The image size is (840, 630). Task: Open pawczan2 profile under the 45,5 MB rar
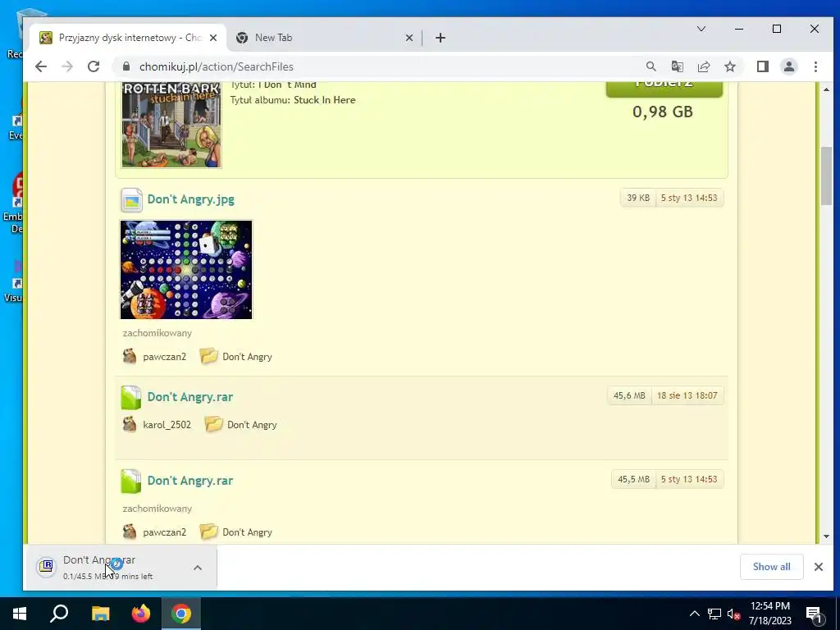(x=164, y=532)
